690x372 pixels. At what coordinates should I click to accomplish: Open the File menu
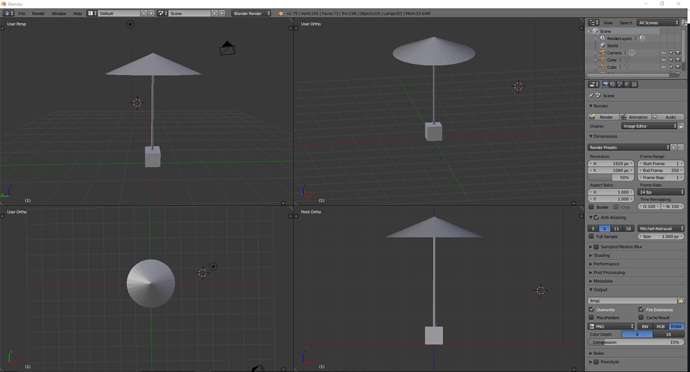[x=22, y=13]
